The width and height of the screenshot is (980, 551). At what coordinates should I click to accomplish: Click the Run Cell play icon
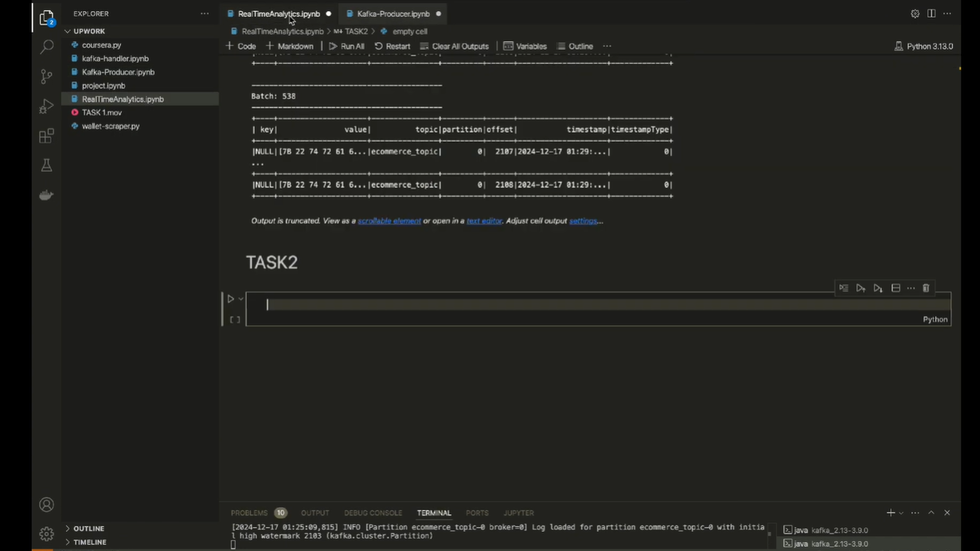click(x=230, y=299)
